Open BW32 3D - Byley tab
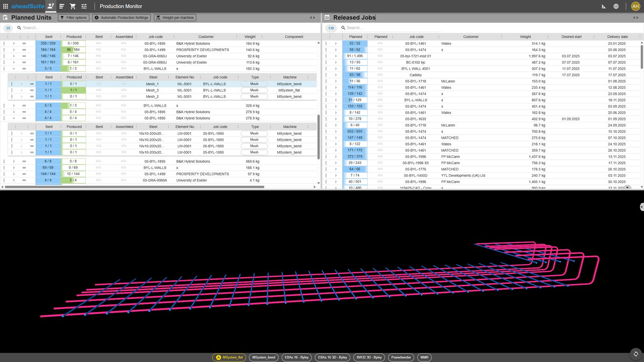The height and width of the screenshot is (362, 644). pyautogui.click(x=369, y=357)
